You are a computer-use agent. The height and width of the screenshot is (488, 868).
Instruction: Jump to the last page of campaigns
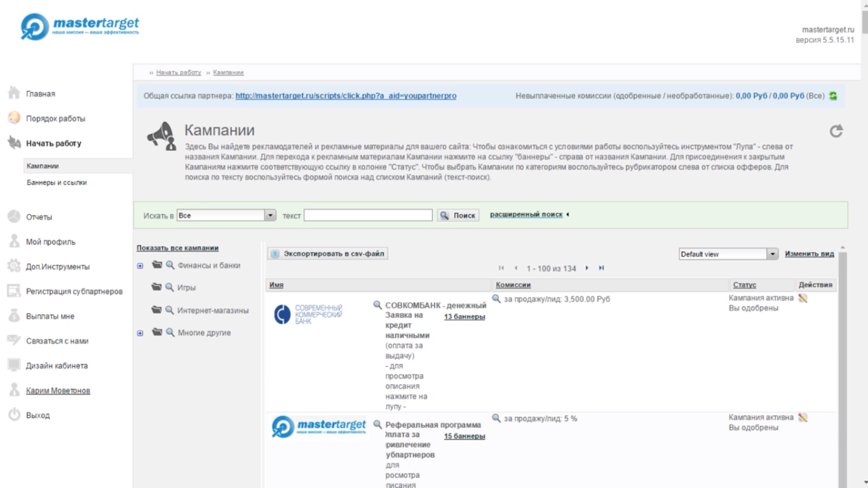coord(601,268)
